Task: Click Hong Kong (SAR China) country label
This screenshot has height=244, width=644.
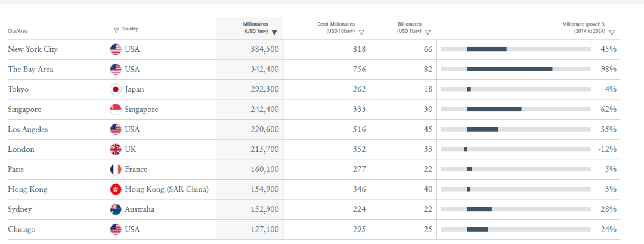Action: tap(166, 189)
